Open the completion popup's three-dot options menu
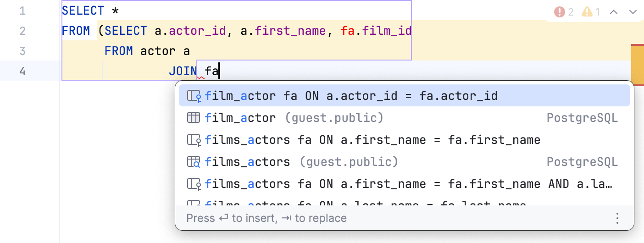644x243 pixels. (x=617, y=218)
